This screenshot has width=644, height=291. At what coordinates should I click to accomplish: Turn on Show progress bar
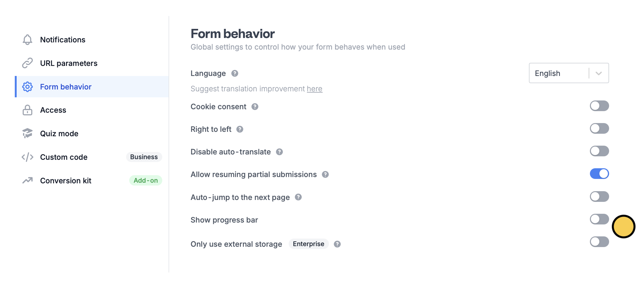[599, 219]
